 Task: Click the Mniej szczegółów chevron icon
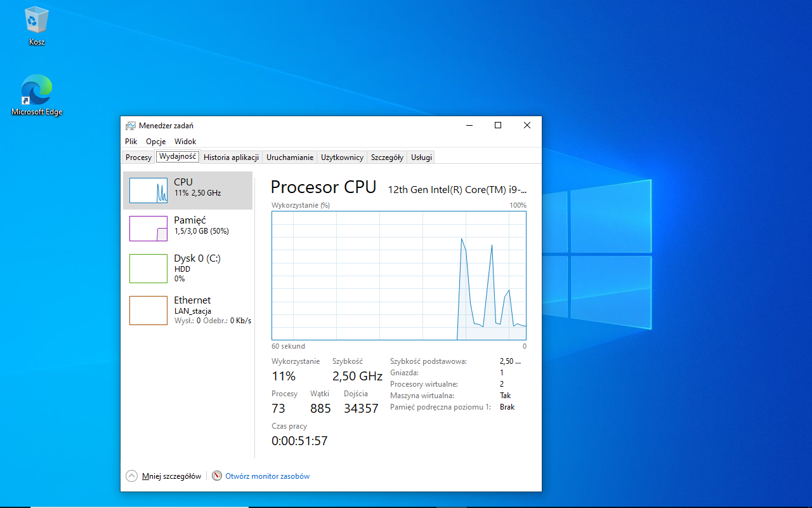point(131,476)
